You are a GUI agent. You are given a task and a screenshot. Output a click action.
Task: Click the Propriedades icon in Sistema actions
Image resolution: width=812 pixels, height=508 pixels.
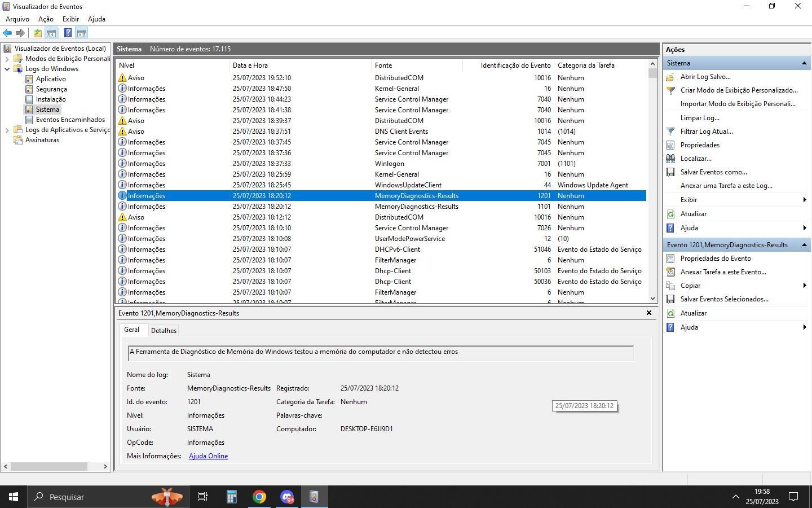pos(670,145)
